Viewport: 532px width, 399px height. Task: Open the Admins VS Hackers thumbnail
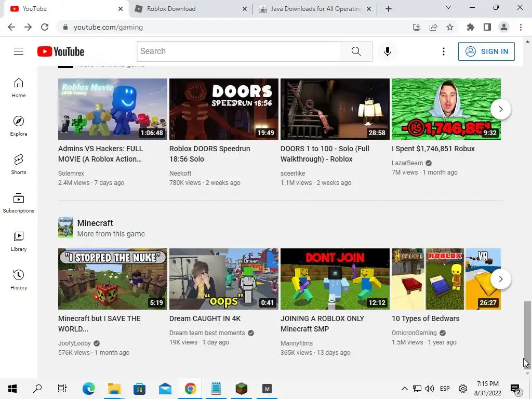click(x=113, y=109)
